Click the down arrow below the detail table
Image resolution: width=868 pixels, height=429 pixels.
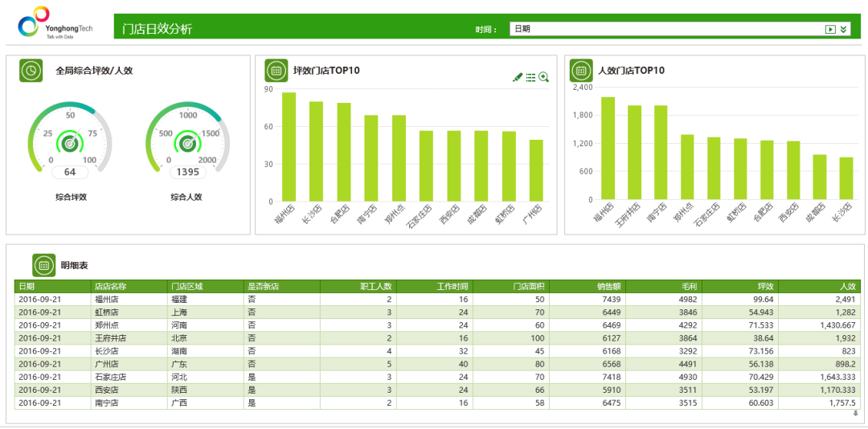(x=855, y=414)
